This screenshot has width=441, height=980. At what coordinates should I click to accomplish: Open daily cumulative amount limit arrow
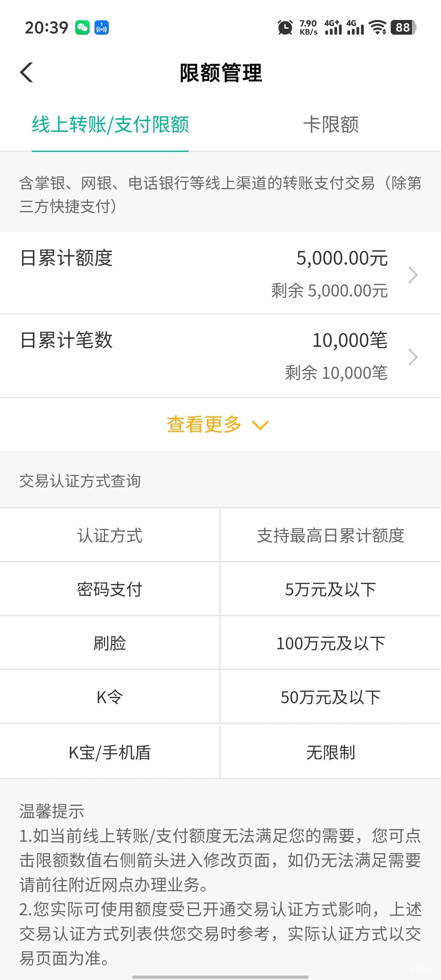click(413, 275)
